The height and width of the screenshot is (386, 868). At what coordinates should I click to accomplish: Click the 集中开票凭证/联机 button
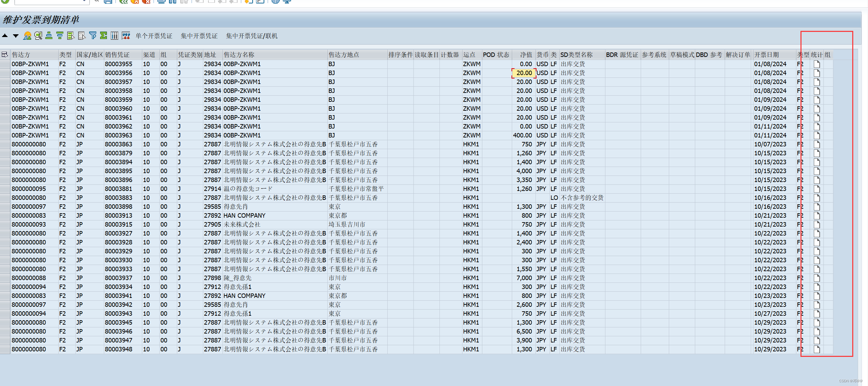pos(252,36)
